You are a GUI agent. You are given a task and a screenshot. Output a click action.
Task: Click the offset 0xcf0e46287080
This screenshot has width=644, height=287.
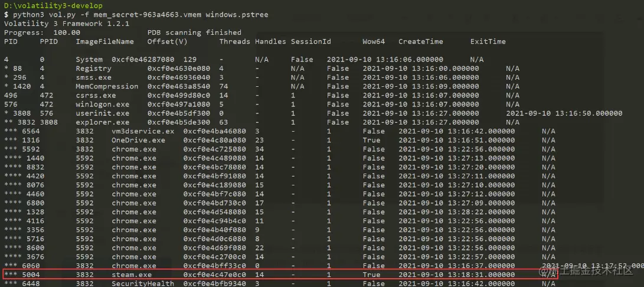tap(143, 60)
